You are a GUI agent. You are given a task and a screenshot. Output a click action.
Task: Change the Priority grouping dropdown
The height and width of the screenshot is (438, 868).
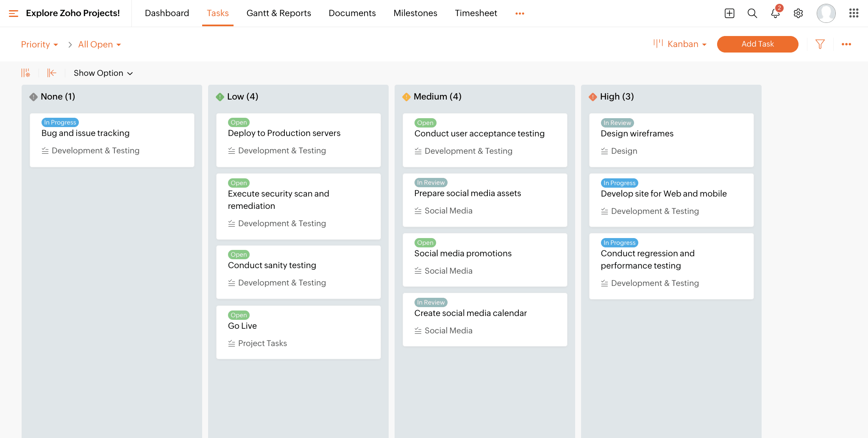tap(39, 44)
